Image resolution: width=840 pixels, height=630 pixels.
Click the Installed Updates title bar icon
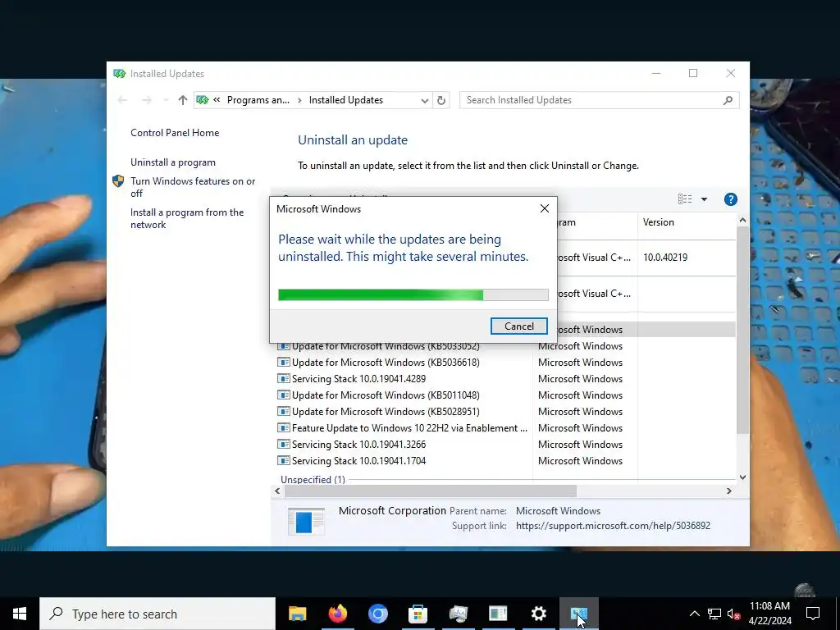(x=120, y=73)
